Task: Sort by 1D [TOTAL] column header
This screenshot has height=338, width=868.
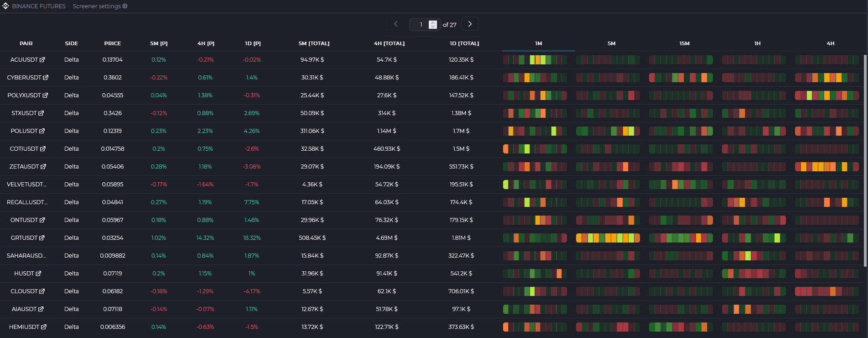Action: pos(464,43)
